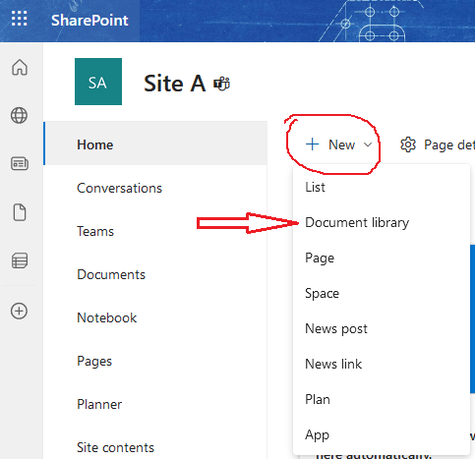Image resolution: width=476 pixels, height=459 pixels.
Task: Open My files document icon
Action: click(20, 212)
